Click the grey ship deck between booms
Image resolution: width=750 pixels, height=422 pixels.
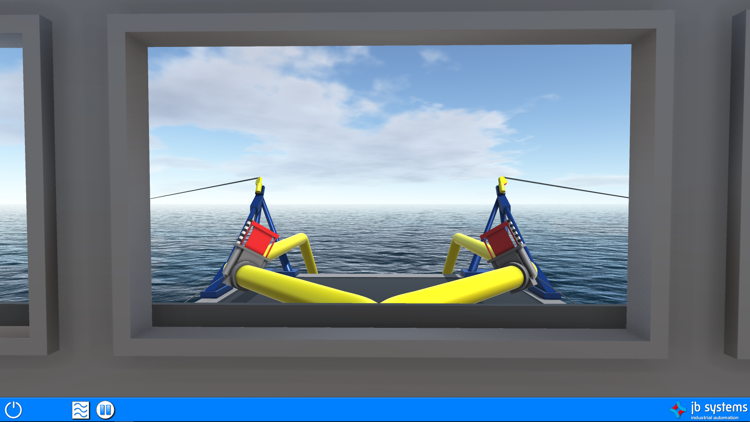[x=380, y=283]
